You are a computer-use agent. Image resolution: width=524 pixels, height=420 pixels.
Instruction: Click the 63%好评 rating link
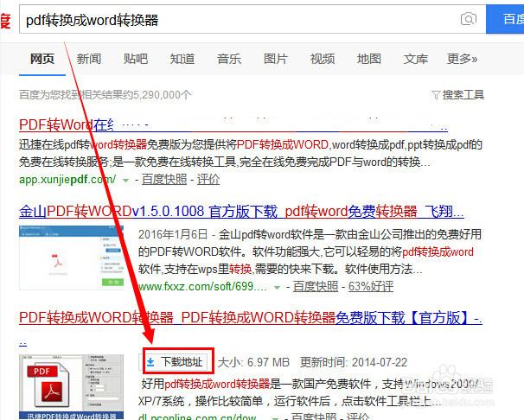(371, 286)
